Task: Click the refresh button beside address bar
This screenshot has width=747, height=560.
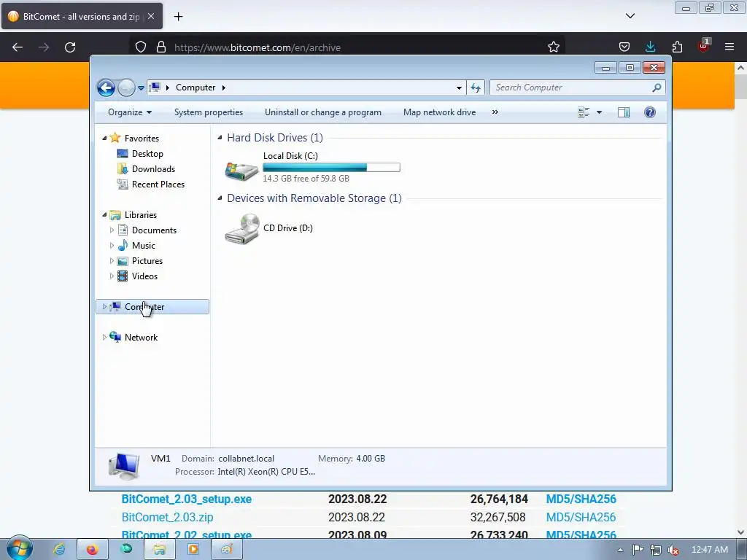Action: click(x=476, y=87)
